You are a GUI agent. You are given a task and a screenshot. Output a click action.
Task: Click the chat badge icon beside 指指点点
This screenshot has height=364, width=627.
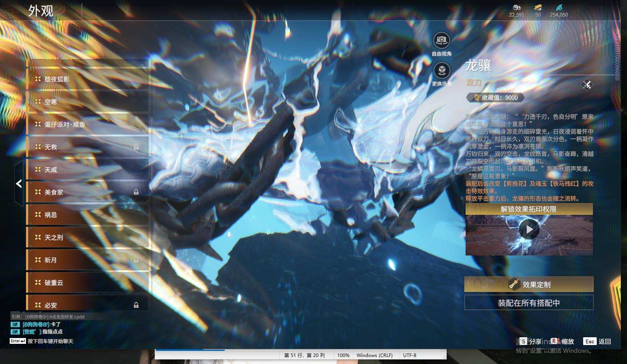coord(15,332)
